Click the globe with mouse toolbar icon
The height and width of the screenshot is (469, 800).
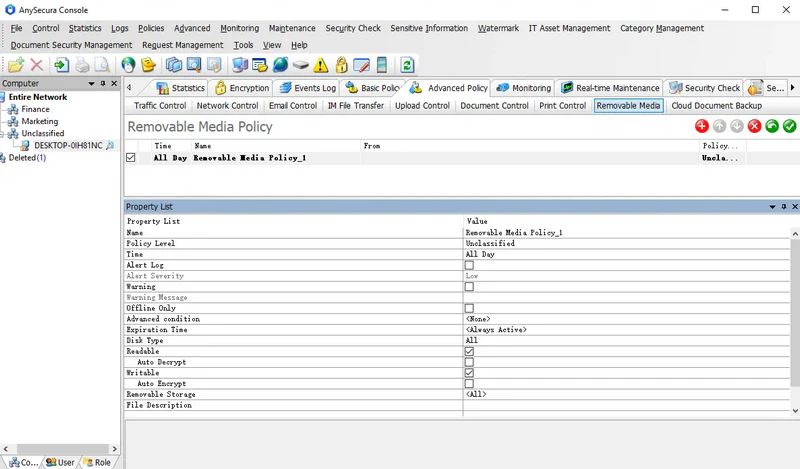[x=128, y=65]
